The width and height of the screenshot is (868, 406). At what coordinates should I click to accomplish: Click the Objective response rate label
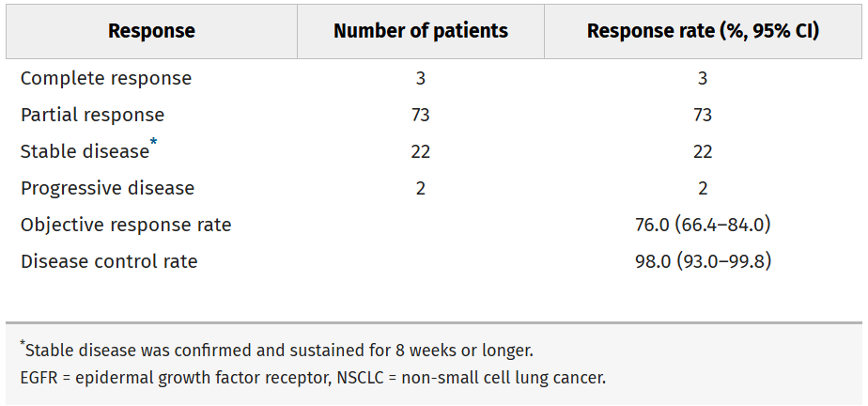click(126, 226)
